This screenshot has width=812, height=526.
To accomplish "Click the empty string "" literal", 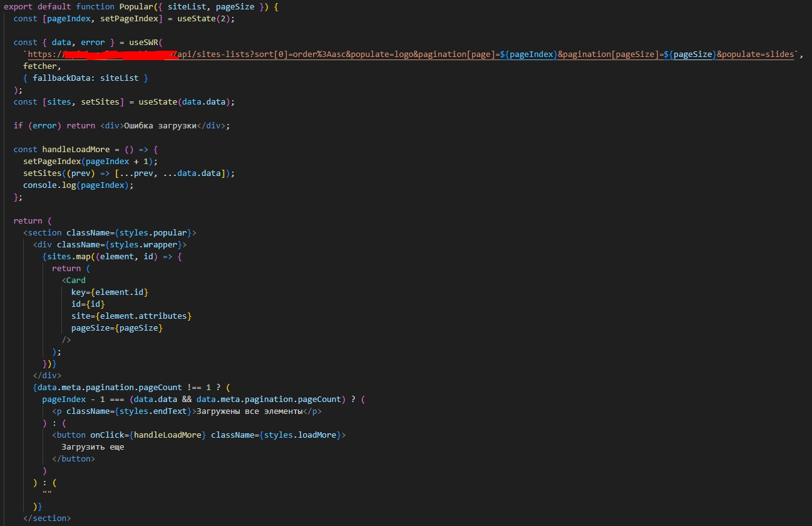I will [47, 494].
